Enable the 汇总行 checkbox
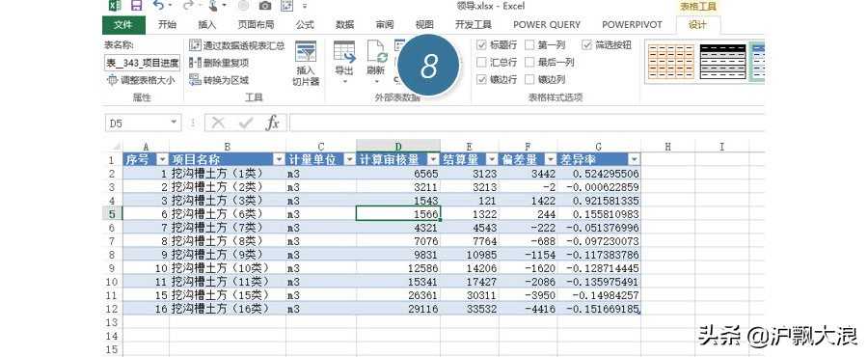 481,62
